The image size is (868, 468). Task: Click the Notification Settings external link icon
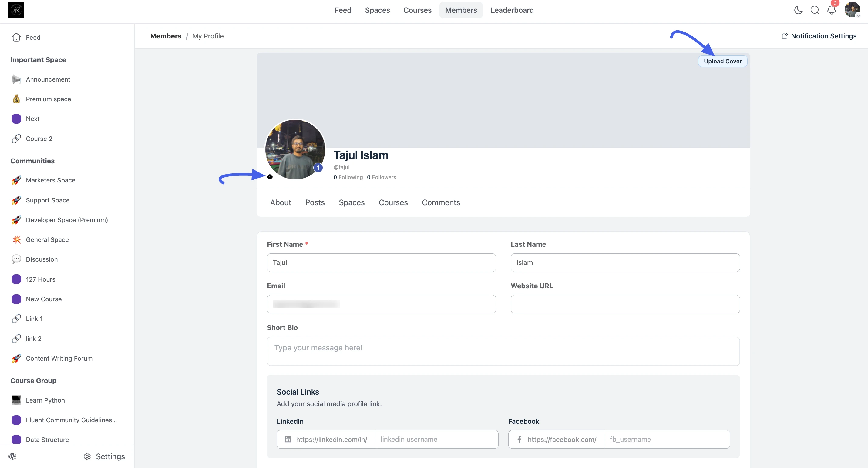click(x=784, y=36)
